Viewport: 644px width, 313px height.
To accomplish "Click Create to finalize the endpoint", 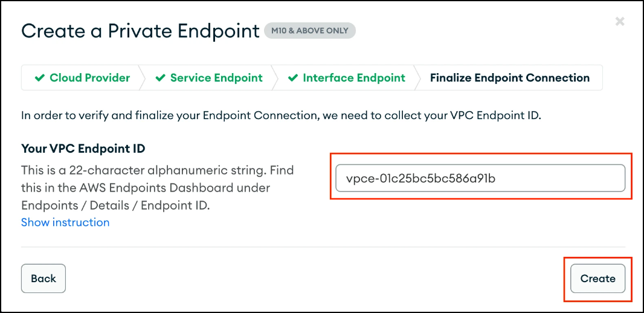I will tap(597, 279).
